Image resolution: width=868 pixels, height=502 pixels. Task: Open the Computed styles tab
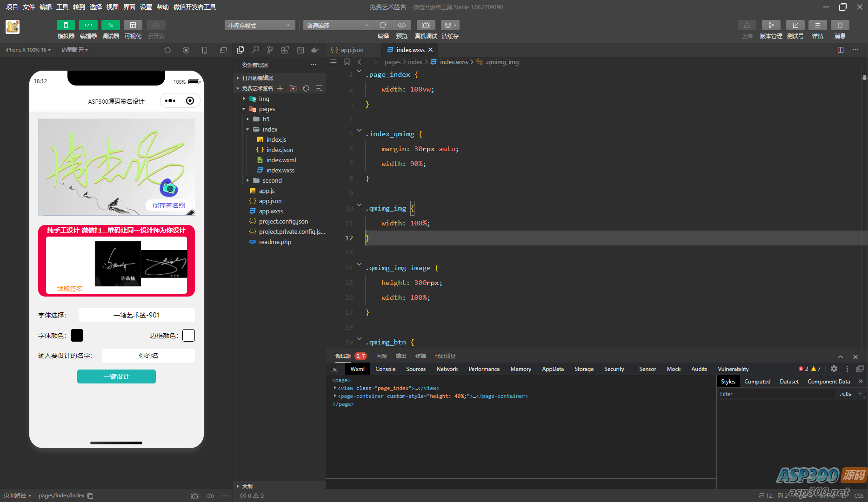tap(757, 382)
